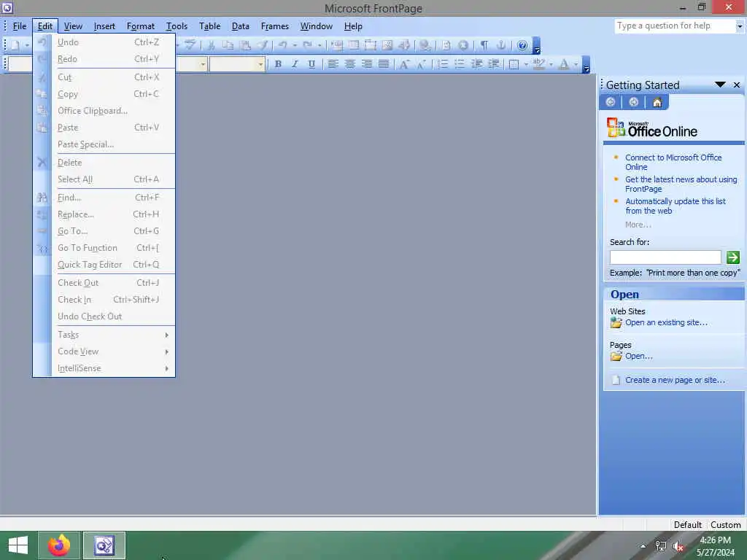747x560 pixels.
Task: Click the Underline formatting icon
Action: 311,64
